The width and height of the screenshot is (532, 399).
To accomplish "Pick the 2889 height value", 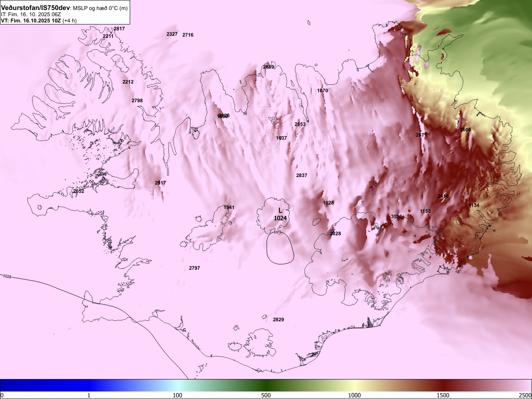I will coord(268,67).
